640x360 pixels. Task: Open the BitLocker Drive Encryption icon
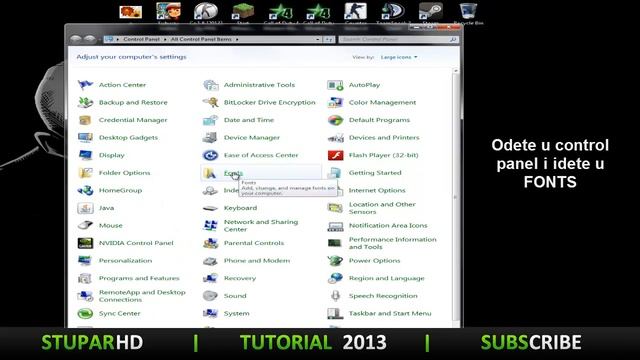point(211,102)
